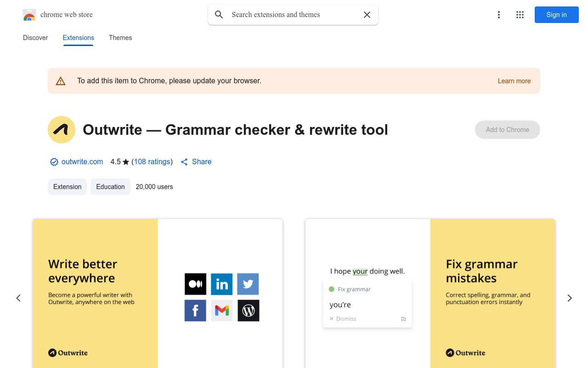Click the "you're" suggestion
Screen dimensions: 588x368
tap(340, 305)
